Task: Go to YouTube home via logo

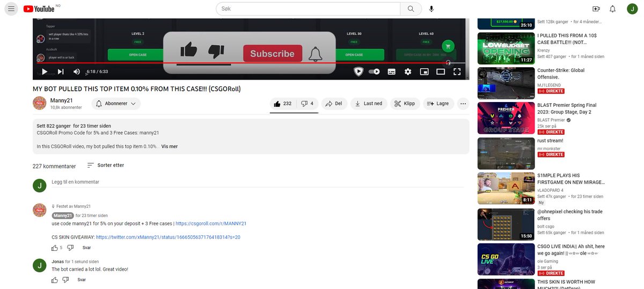Action: 39,9
